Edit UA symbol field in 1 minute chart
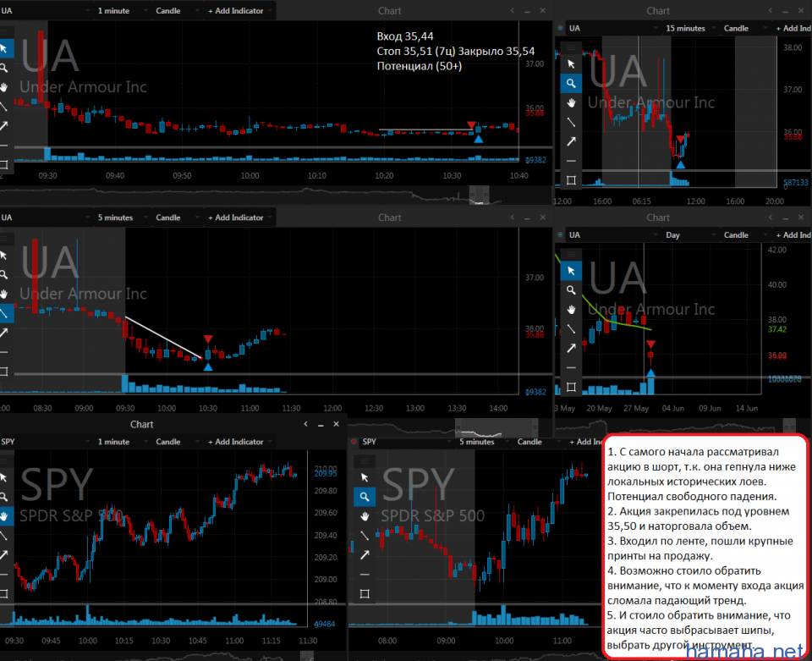 click(46, 10)
